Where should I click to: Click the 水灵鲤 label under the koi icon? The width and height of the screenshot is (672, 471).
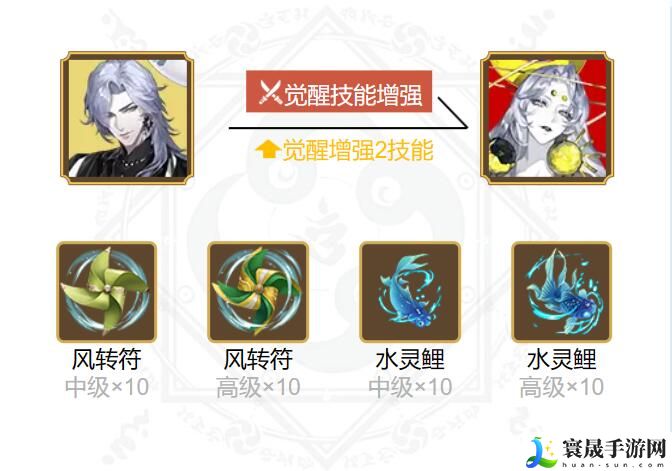410,359
